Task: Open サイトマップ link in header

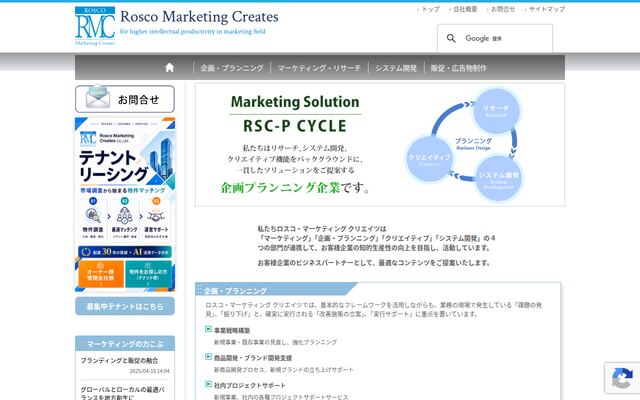Action: pyautogui.click(x=547, y=9)
